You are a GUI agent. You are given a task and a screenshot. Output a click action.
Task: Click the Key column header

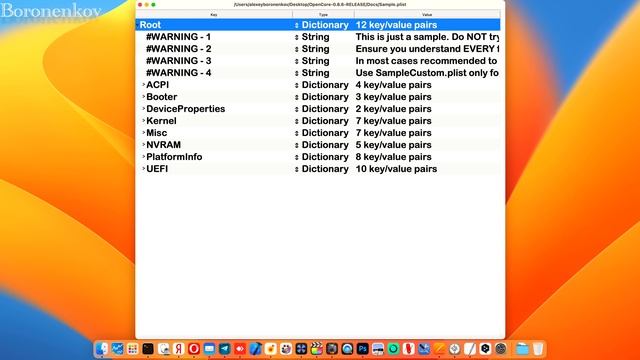click(214, 15)
